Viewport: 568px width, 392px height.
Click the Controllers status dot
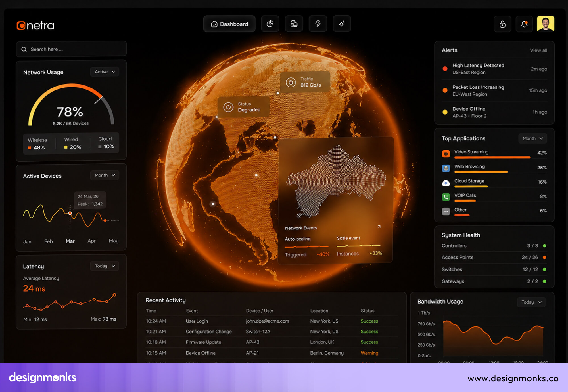point(544,246)
